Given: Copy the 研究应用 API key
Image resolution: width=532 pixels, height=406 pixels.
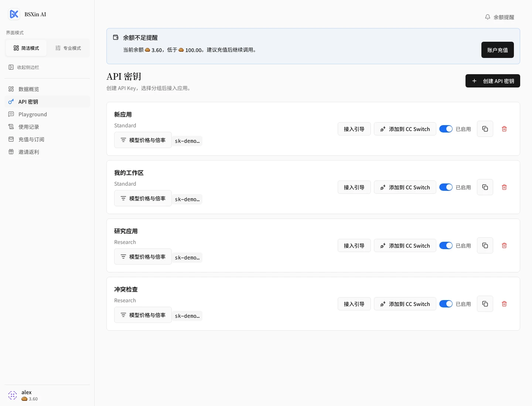Looking at the screenshot, I should pos(485,245).
